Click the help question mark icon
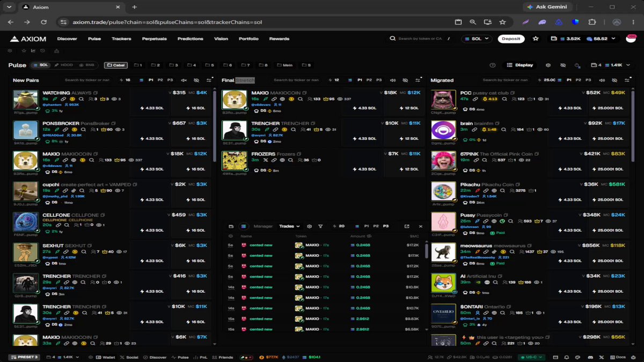Screen dimensions: 644x362 pos(493,65)
